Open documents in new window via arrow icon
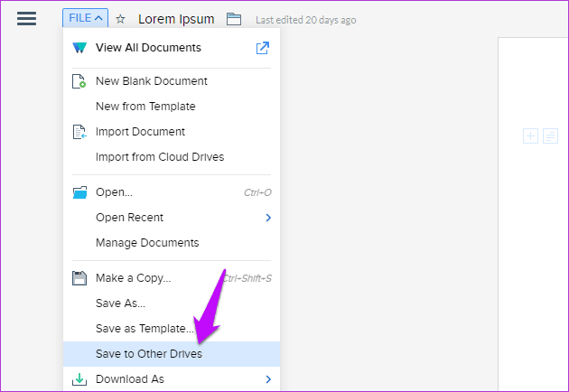Image resolution: width=569 pixels, height=392 pixels. [x=262, y=48]
